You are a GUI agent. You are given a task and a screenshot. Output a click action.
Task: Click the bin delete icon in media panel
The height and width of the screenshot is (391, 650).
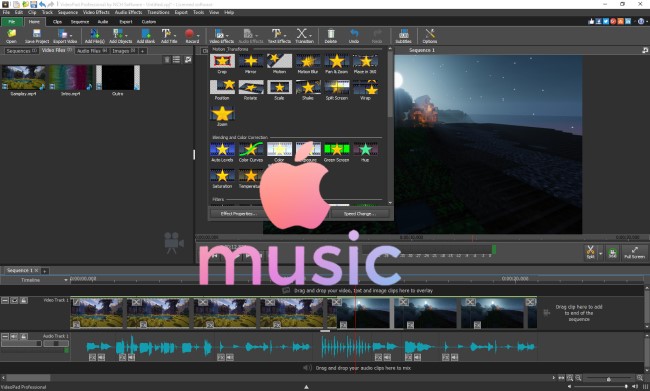point(167,60)
